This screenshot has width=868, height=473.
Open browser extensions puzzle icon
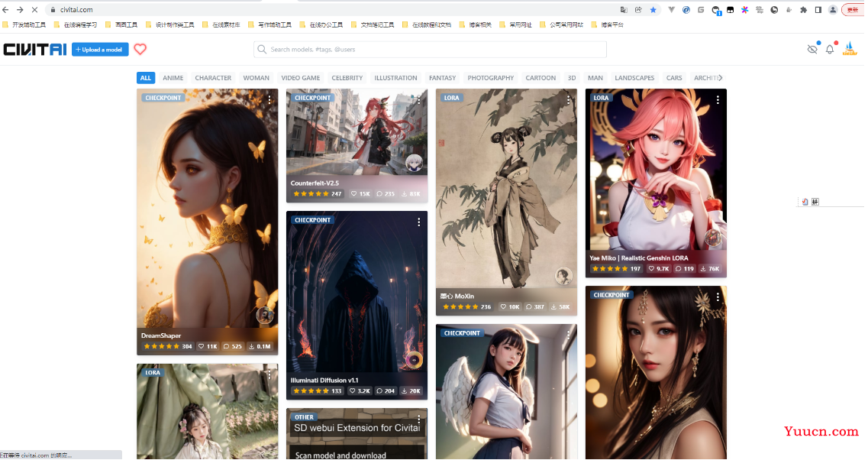[803, 9]
